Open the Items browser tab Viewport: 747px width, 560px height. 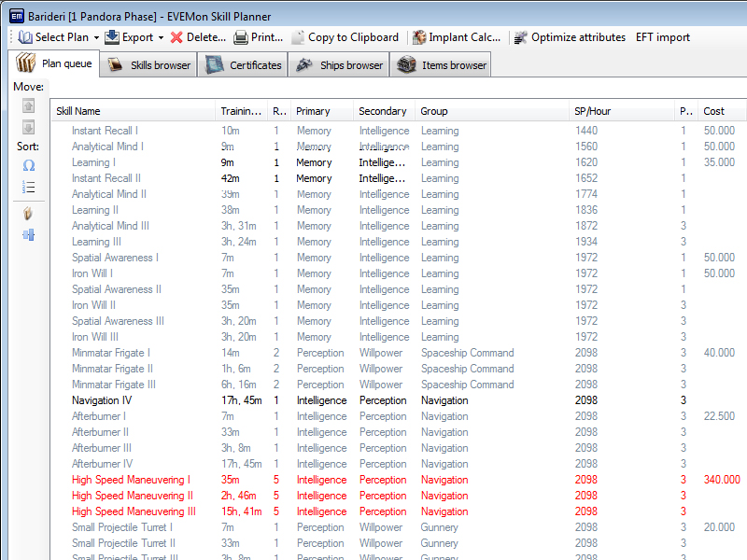click(x=441, y=64)
